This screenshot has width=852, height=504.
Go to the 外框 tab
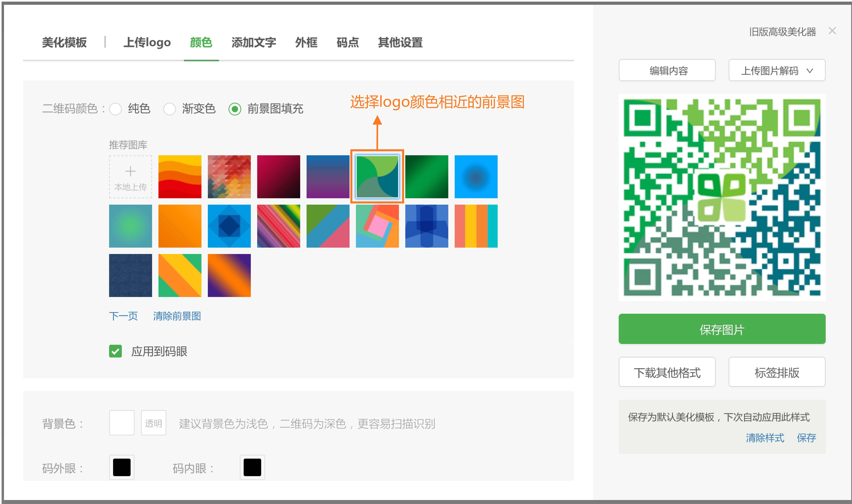click(x=306, y=43)
